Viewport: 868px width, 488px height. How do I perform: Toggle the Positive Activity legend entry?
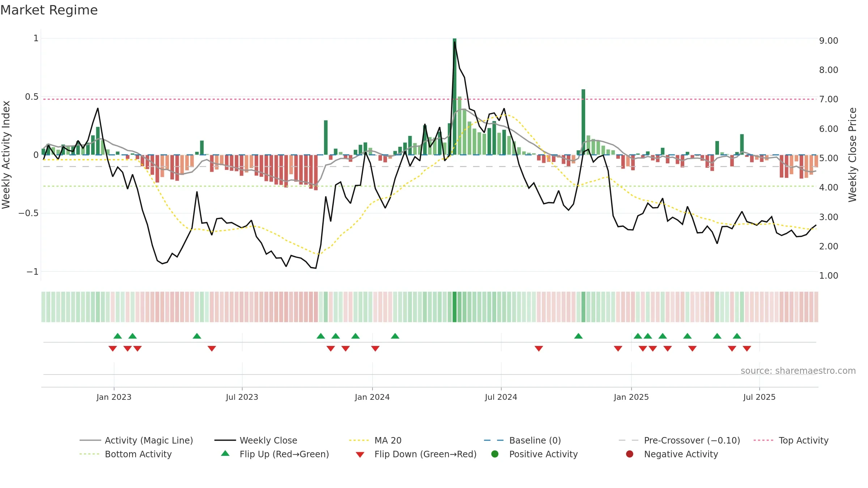[535, 454]
